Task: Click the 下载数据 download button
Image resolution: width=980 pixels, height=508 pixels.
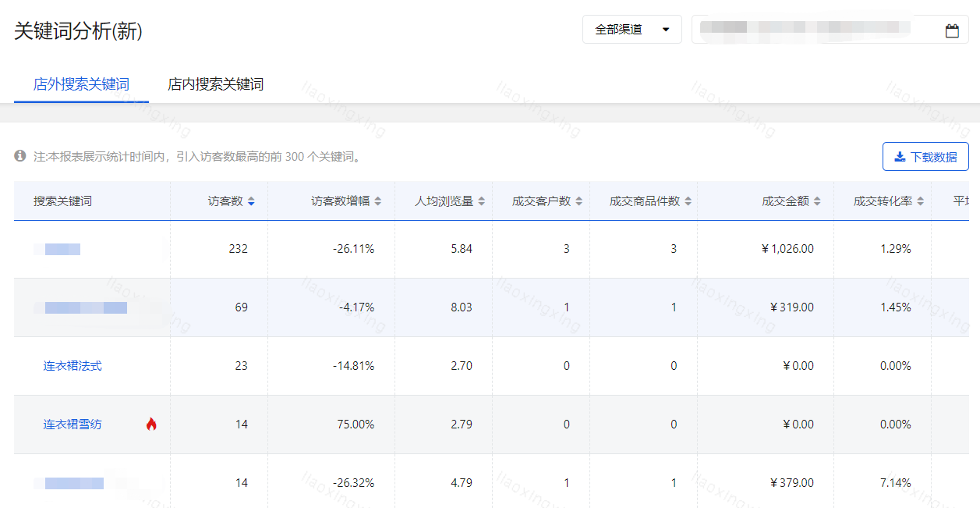Action: [x=925, y=157]
